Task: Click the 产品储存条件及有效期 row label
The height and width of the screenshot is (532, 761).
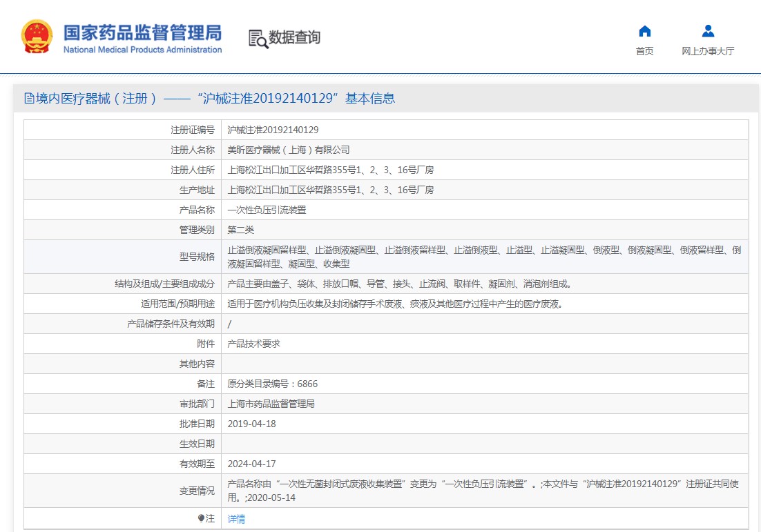Action: (171, 324)
